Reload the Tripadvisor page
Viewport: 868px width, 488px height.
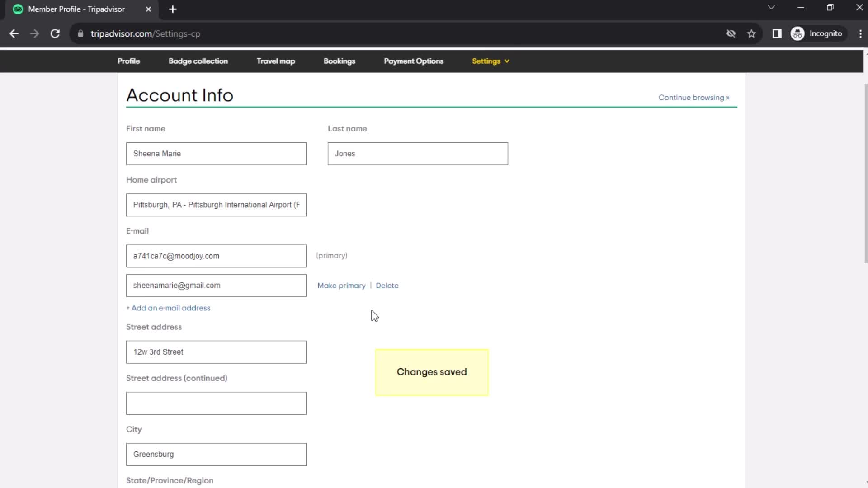click(x=55, y=34)
